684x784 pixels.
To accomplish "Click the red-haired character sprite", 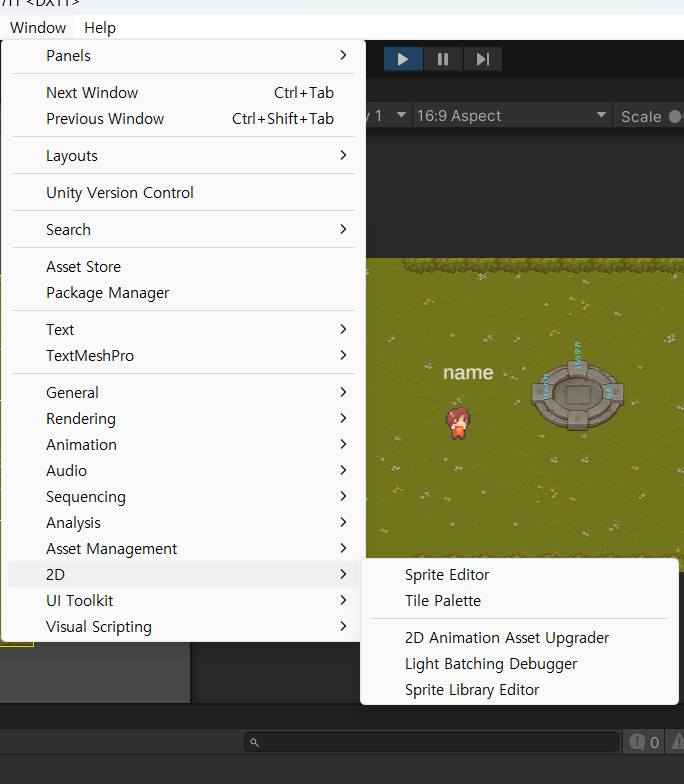I will pos(458,423).
